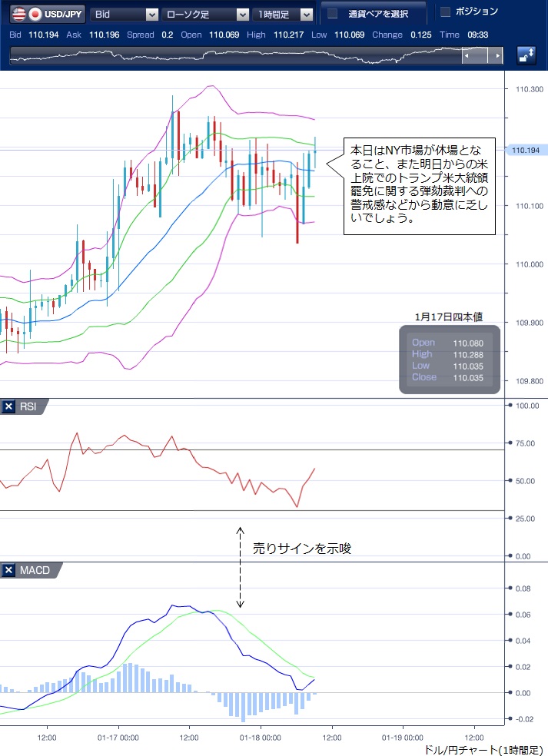Click the OHLC four-price info box
This screenshot has width=548, height=756.
click(449, 360)
